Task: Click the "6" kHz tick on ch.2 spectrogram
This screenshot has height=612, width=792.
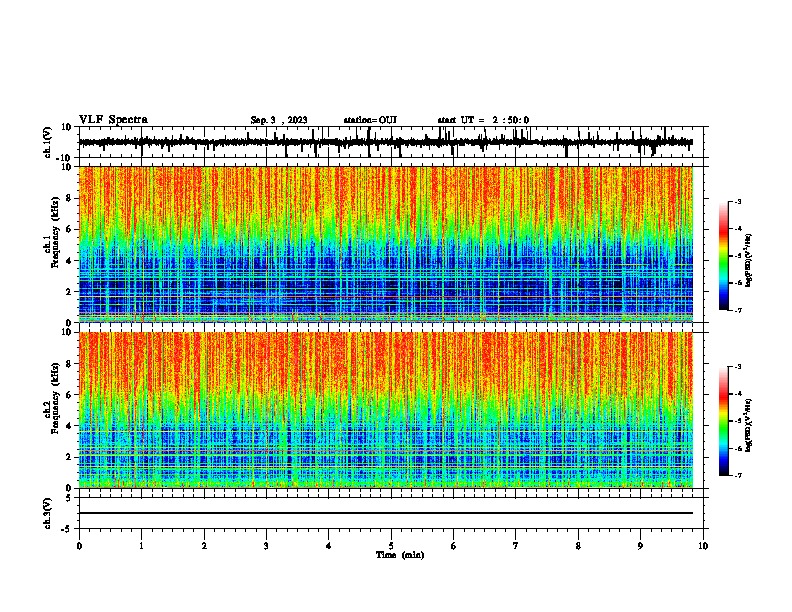Action: (x=69, y=395)
